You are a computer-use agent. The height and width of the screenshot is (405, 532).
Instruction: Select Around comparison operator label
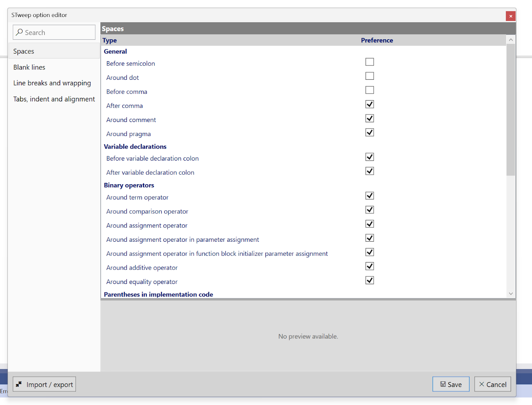tap(147, 211)
